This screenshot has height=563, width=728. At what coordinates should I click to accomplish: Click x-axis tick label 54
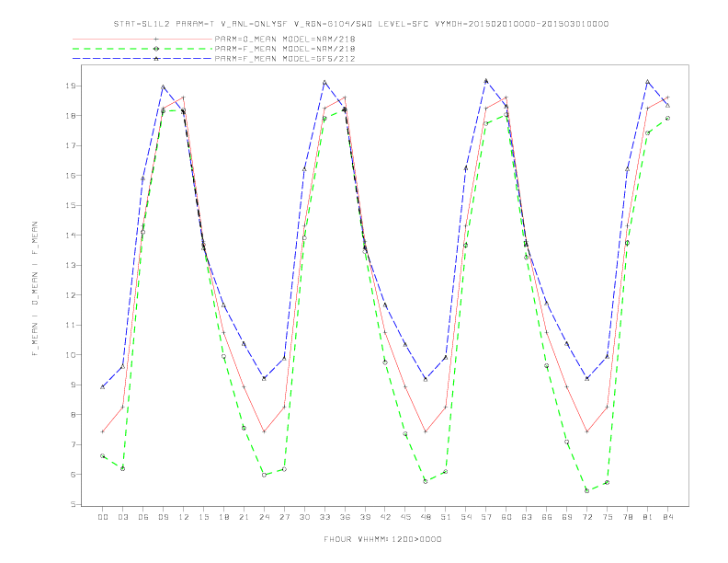click(466, 517)
